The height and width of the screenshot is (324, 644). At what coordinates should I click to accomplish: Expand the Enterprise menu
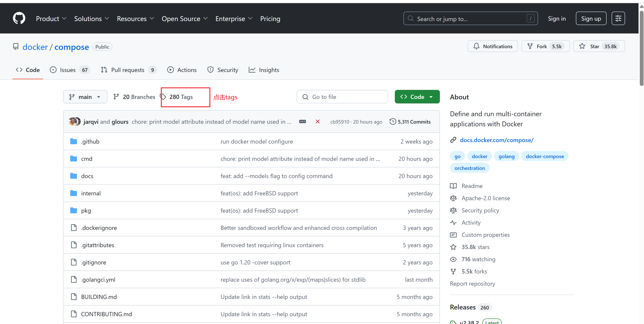pos(234,19)
